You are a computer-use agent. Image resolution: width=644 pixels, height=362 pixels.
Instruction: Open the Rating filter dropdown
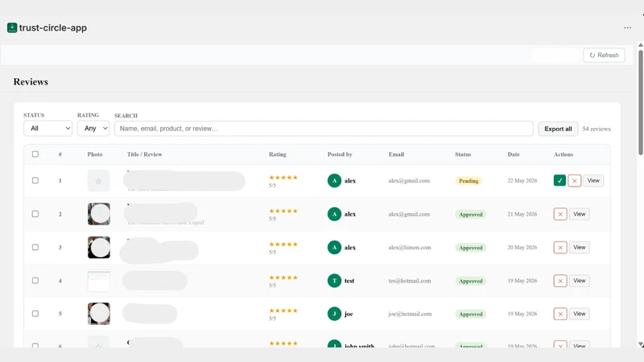[x=93, y=129]
